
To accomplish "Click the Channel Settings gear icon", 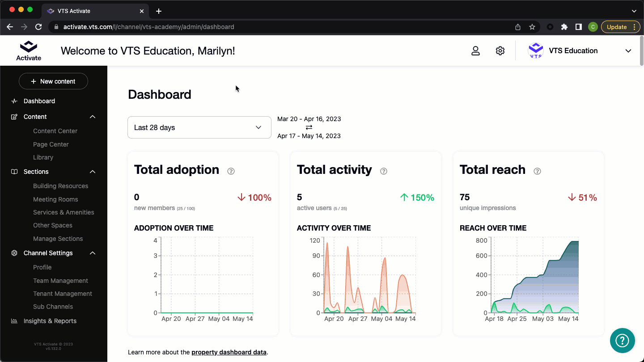I will [14, 253].
